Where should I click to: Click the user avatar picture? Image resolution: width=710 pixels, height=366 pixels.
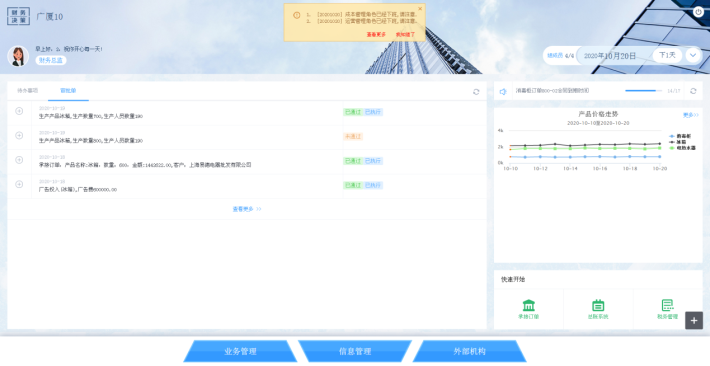coord(18,56)
